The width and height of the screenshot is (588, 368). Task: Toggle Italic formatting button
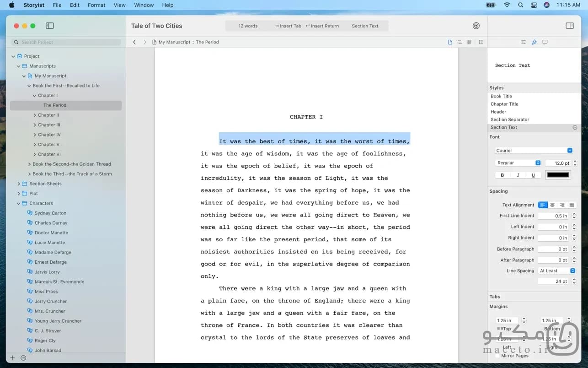[x=518, y=175]
